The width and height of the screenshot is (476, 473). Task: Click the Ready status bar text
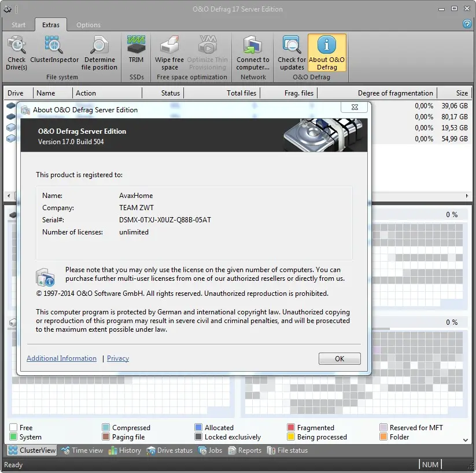coord(13,464)
